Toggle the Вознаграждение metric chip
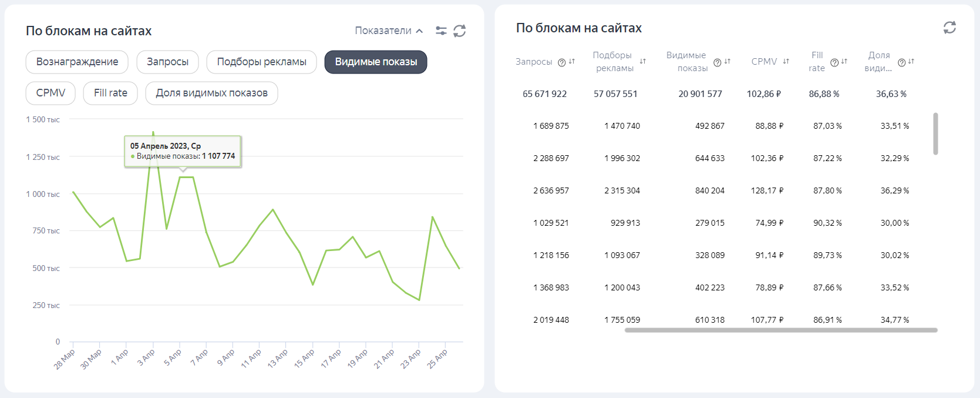Screen dimensions: 980x398 77,62
